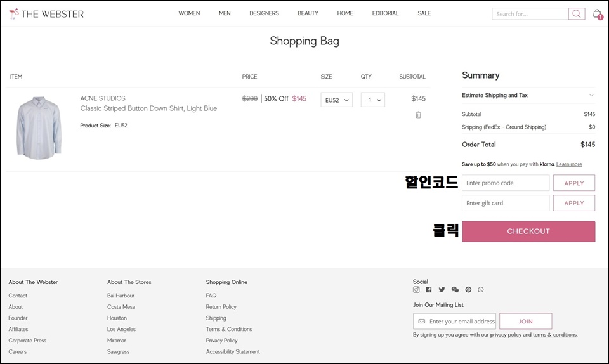
Task: Open the Houston store link
Action: click(x=117, y=318)
